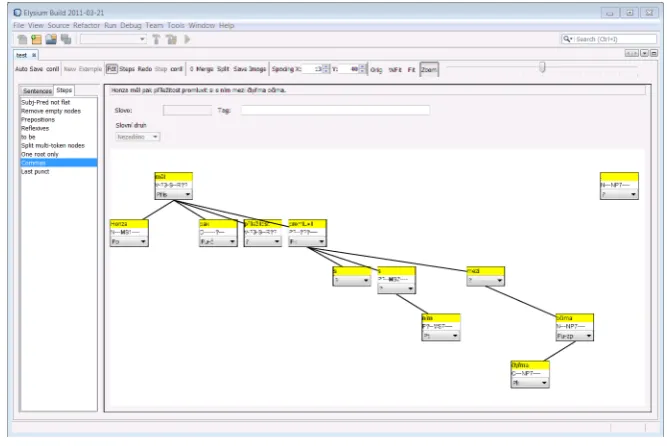
Task: Open the Tools menu
Action: [176, 26]
